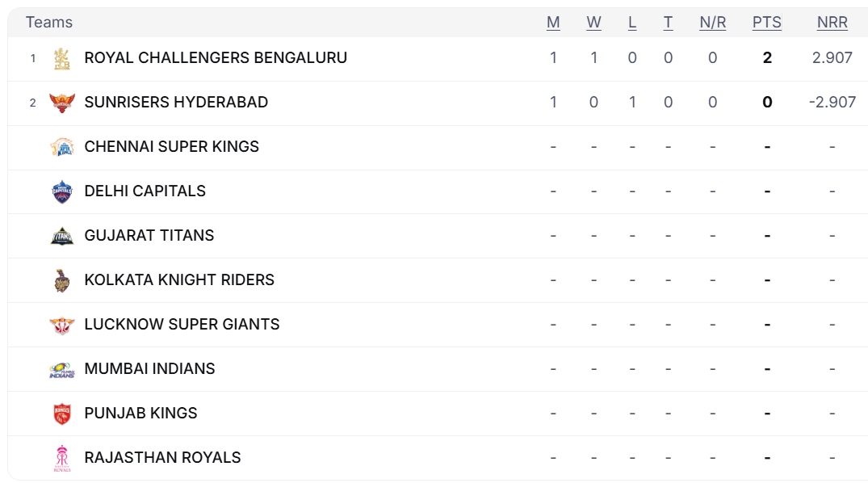This screenshot has width=868, height=483.
Task: Click the Chennai Super Kings logo
Action: [61, 147]
